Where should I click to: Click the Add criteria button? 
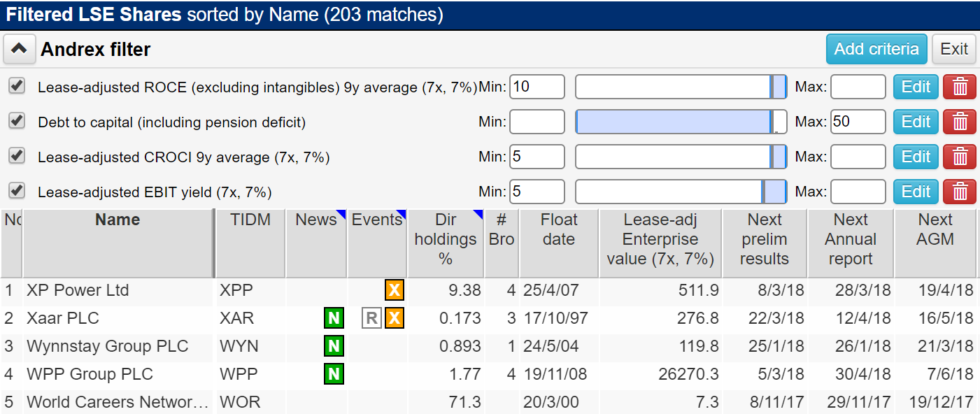(876, 49)
